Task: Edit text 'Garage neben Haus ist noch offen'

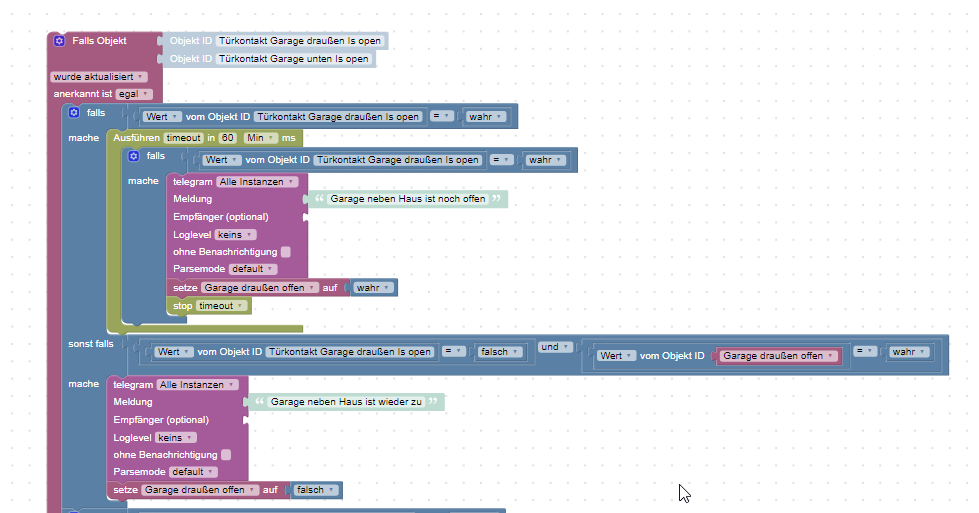Action: click(x=408, y=199)
